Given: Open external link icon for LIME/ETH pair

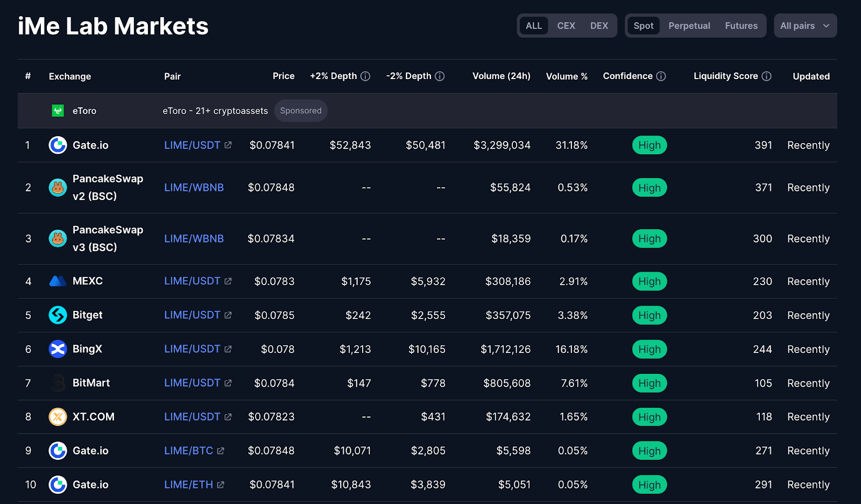Looking at the screenshot, I should click(x=221, y=485).
